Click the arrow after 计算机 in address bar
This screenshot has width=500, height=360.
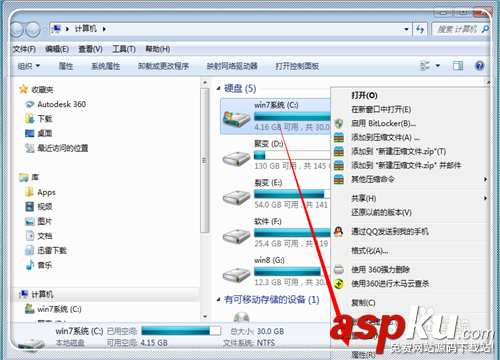click(104, 29)
